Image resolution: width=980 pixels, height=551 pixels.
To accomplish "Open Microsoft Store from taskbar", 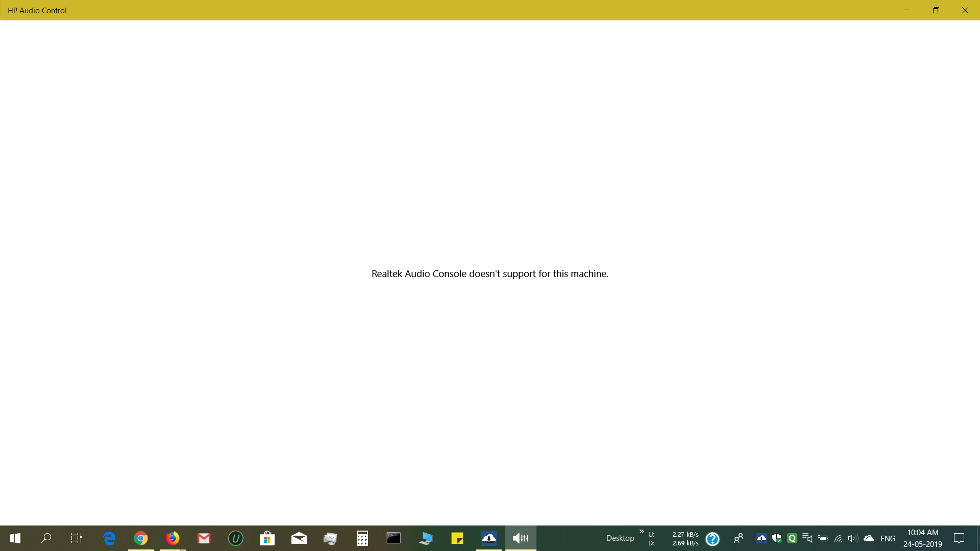I will pyautogui.click(x=267, y=538).
